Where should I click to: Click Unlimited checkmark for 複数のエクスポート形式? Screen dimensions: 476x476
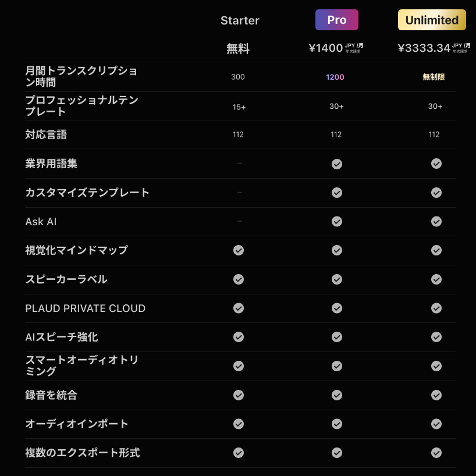tap(436, 453)
